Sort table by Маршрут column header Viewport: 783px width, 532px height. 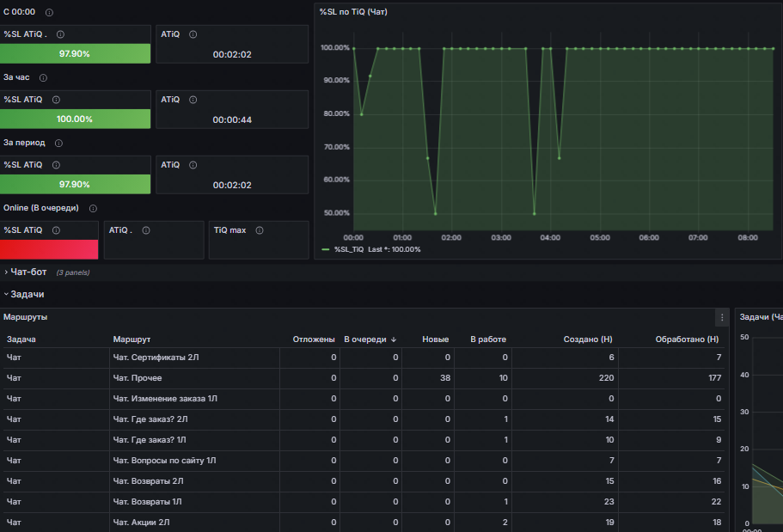[132, 339]
